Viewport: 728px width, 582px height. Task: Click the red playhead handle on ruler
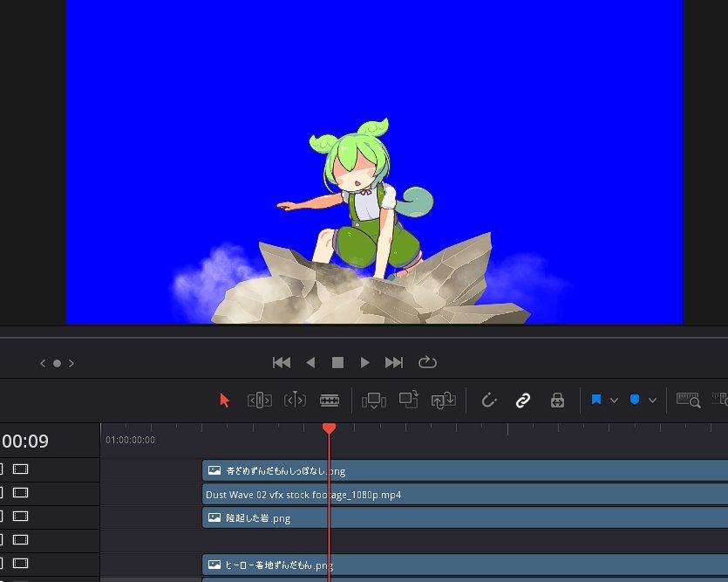coord(329,428)
